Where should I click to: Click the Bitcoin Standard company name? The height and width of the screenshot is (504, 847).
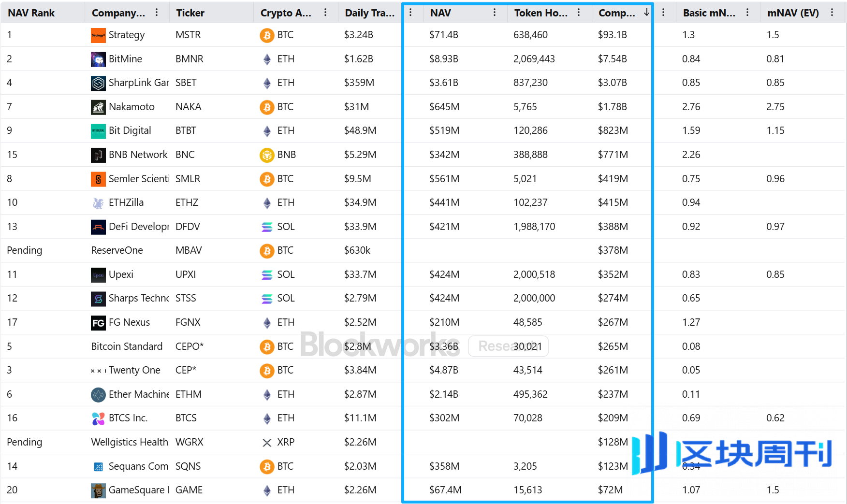click(127, 347)
